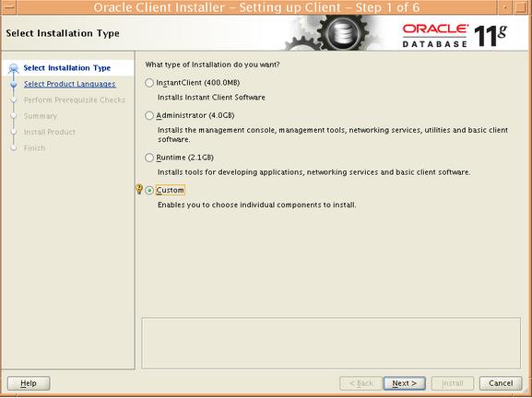Click the 'Installs Instant Client Software' description
This screenshot has width=532, height=398.
211,98
